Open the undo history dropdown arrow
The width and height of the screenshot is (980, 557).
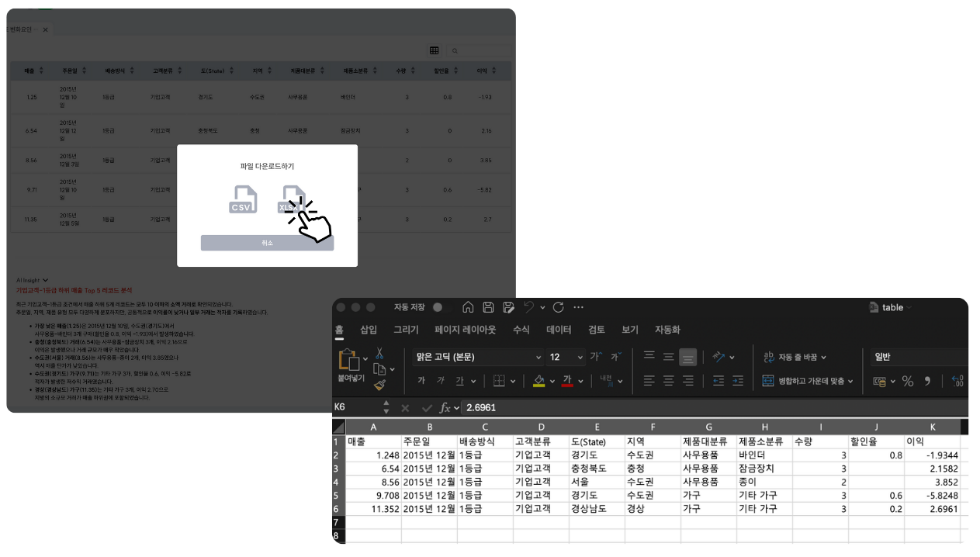542,307
